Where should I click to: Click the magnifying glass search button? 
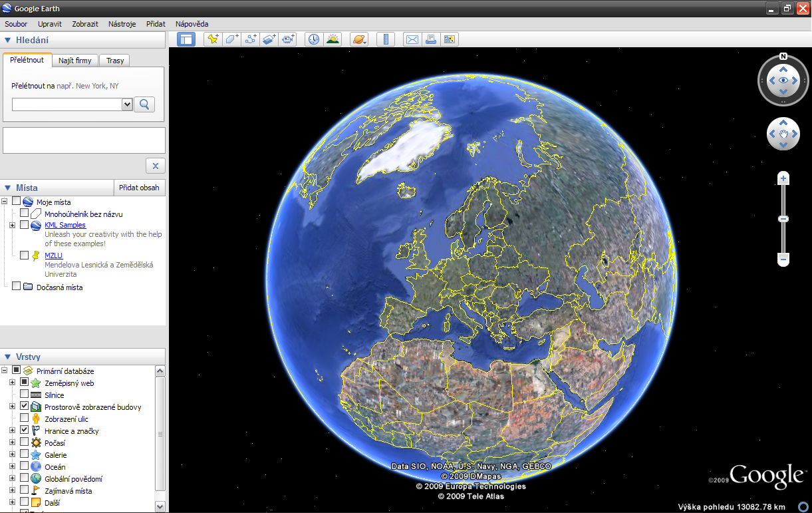pyautogui.click(x=144, y=104)
